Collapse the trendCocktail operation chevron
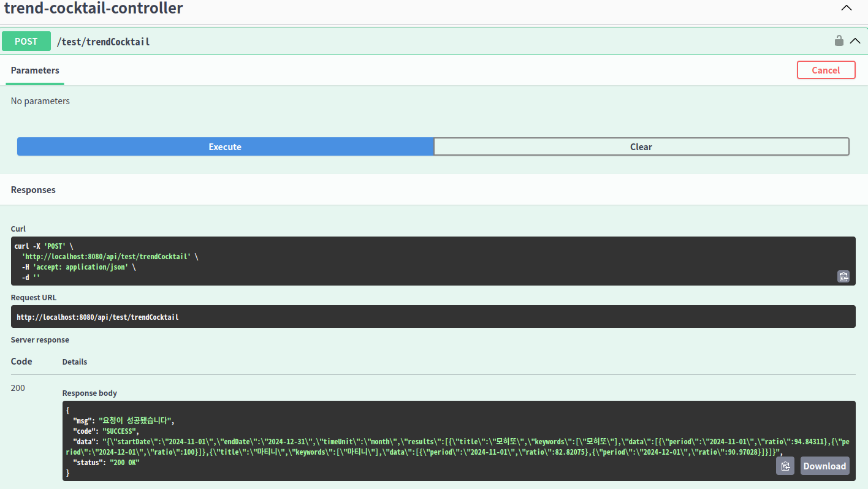Image resolution: width=868 pixels, height=489 pixels. click(856, 40)
